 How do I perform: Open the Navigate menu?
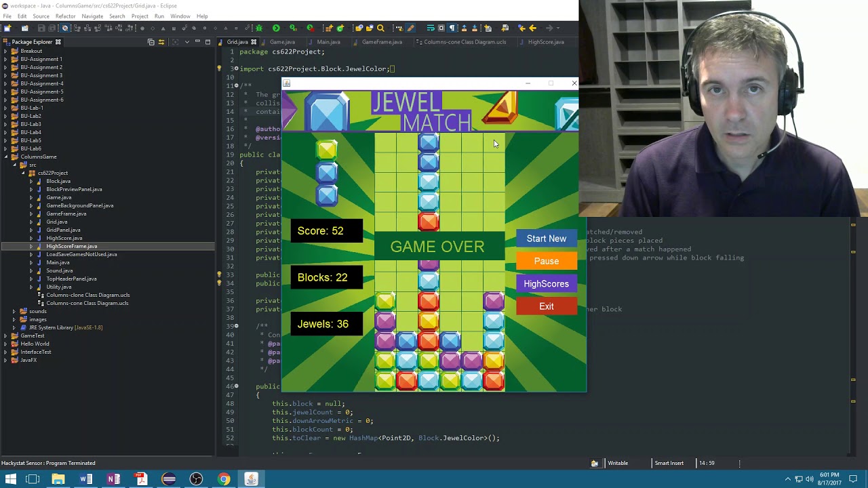(x=92, y=16)
